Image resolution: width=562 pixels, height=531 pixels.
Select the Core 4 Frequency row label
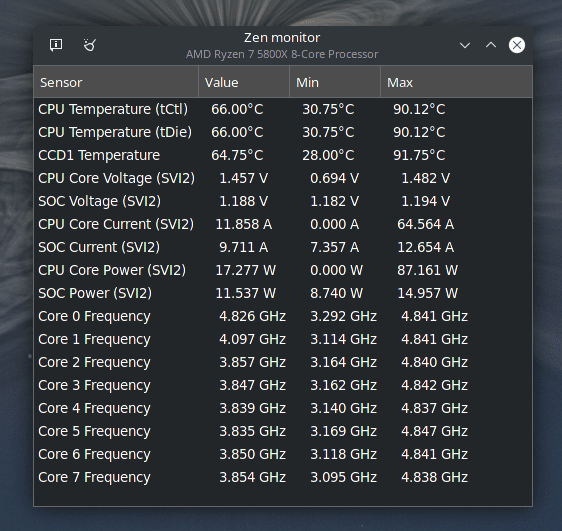pos(94,408)
